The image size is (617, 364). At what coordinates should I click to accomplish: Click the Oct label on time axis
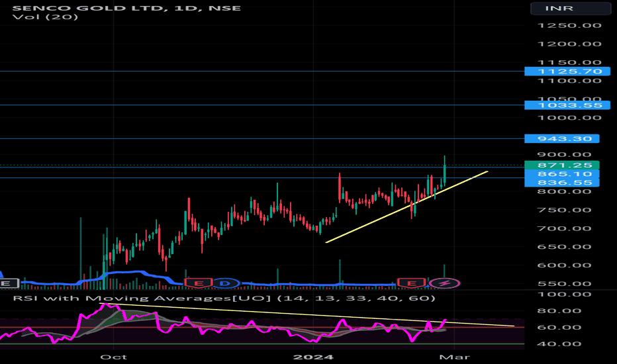(x=113, y=357)
